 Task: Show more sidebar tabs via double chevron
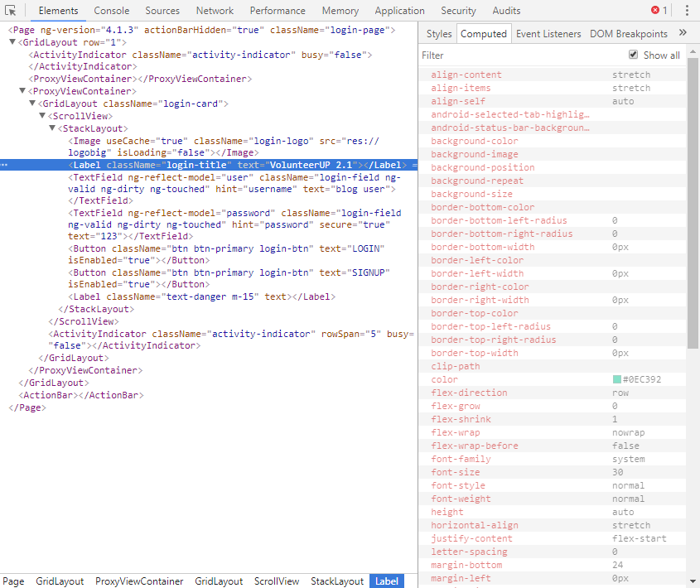pyautogui.click(x=683, y=33)
